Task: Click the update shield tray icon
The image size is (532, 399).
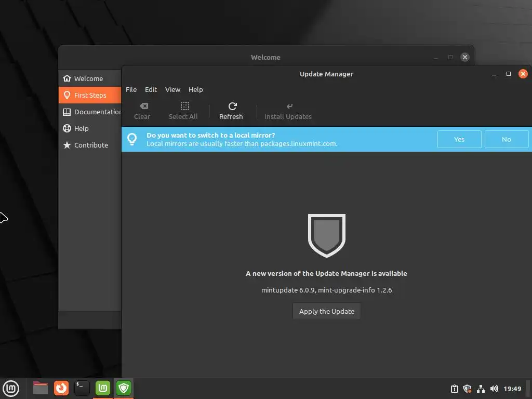Action: pos(467,389)
